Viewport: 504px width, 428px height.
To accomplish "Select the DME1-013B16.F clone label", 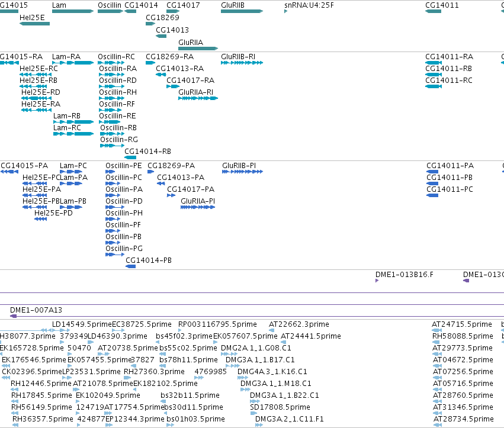I will tap(405, 275).
